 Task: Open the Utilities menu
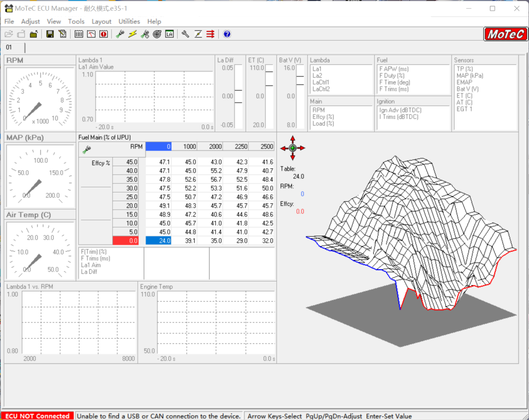pyautogui.click(x=129, y=22)
